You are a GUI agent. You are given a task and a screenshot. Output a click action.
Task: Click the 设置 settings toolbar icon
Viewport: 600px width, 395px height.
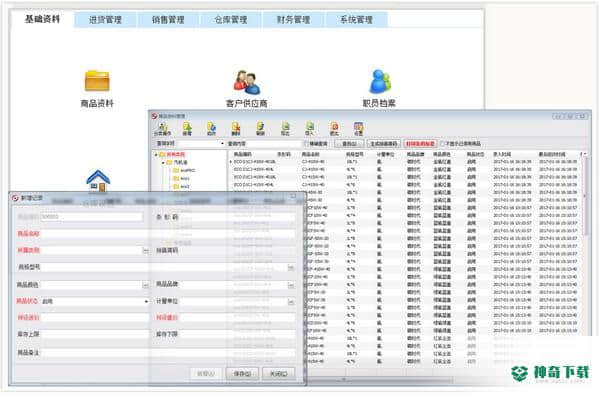pos(359,129)
